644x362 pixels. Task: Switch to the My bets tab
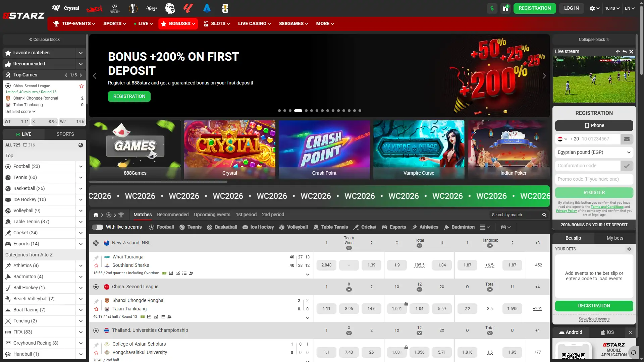click(x=615, y=238)
